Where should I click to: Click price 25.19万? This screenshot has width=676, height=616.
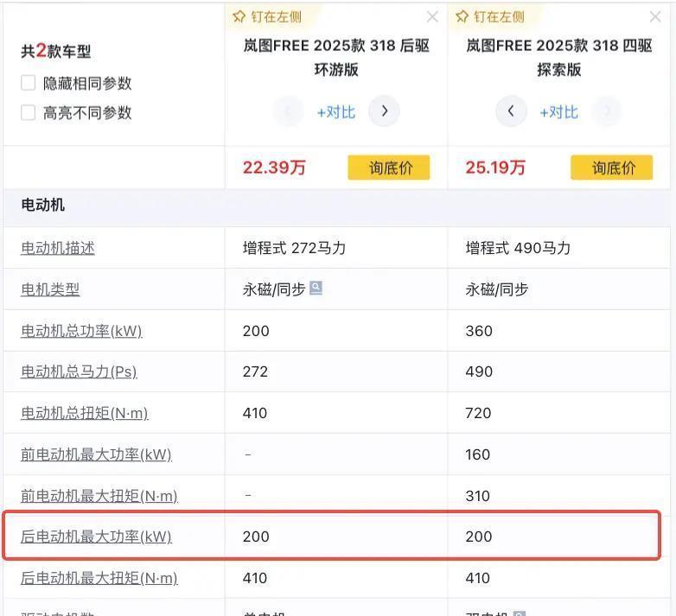496,168
